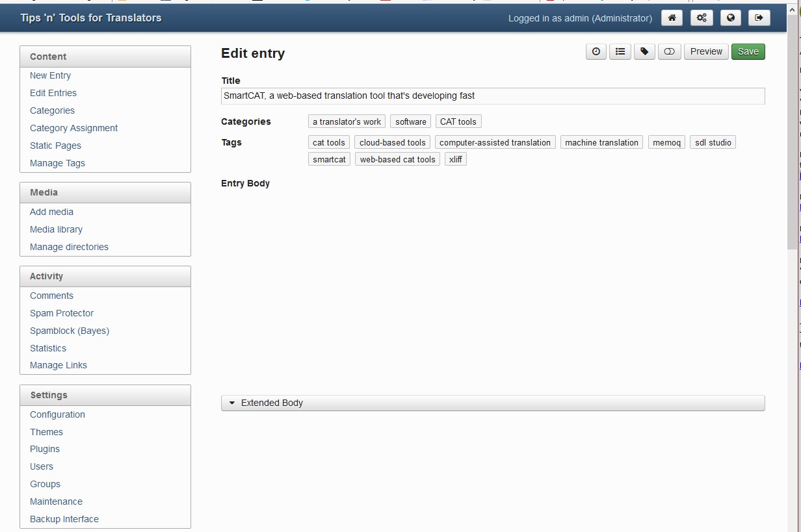Click the comment options toggle icon
The height and width of the screenshot is (532, 801).
tap(669, 51)
